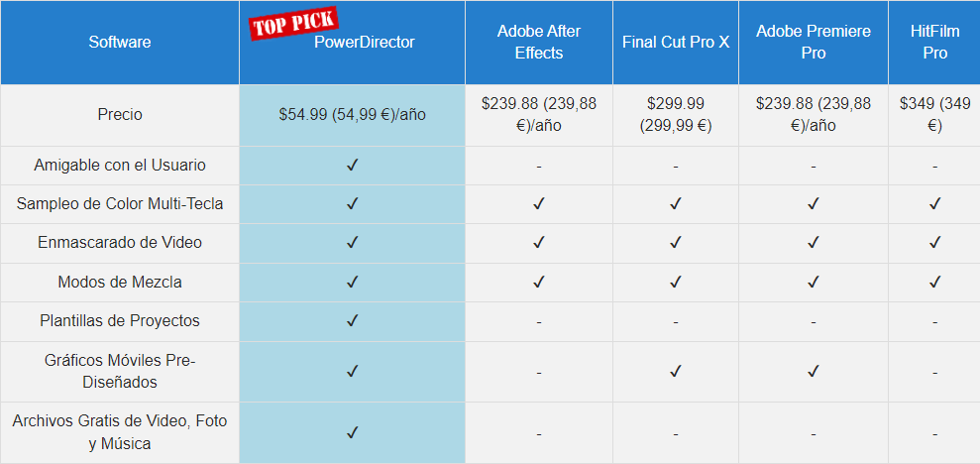Click the Precio row label
This screenshot has width=980, height=464.
pos(120,115)
